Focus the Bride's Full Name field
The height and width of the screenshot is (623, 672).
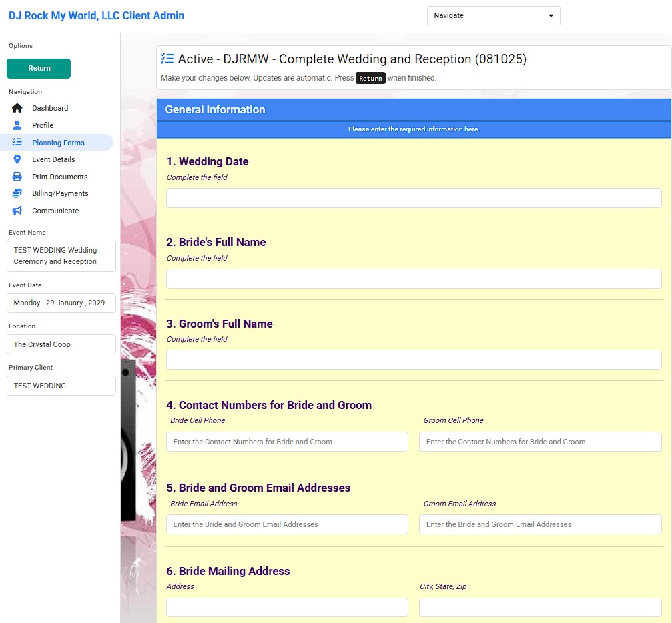click(x=414, y=279)
